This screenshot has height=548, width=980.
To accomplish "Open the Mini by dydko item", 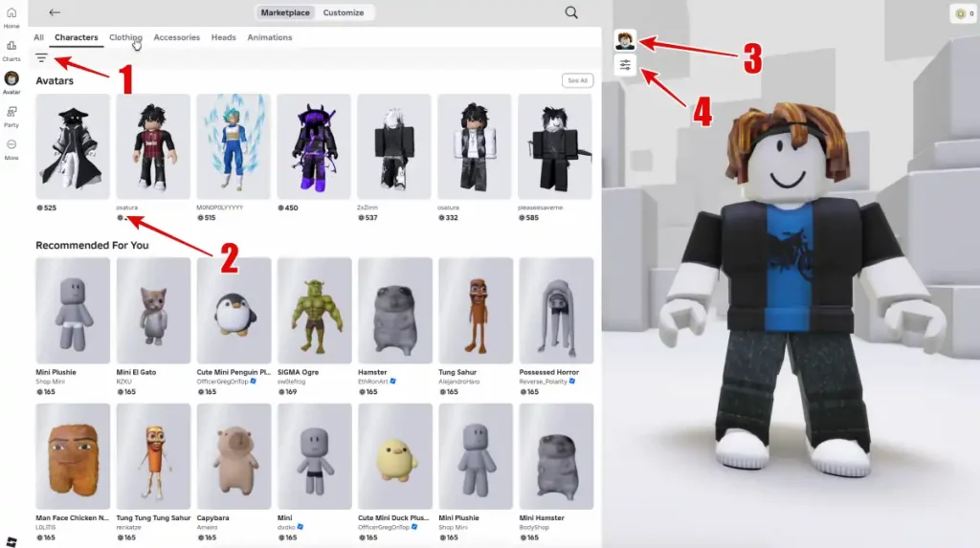I will 314,456.
